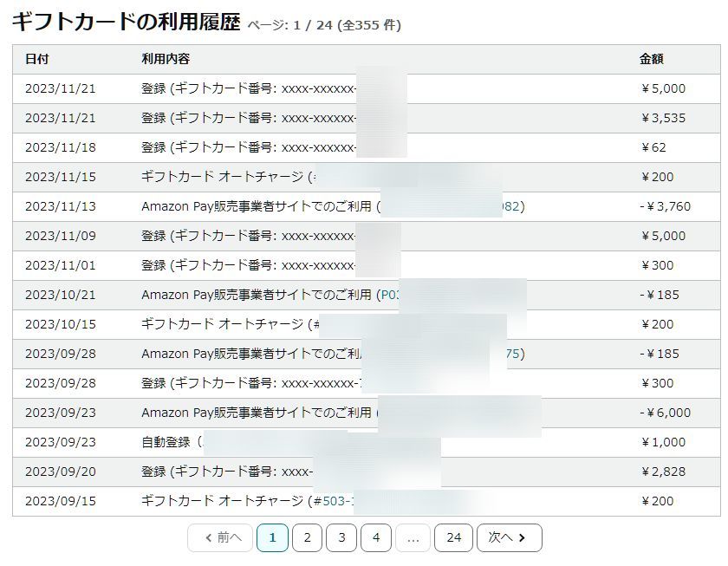Click the link ending in 082
Image resolution: width=728 pixels, height=566 pixels.
[x=511, y=206]
